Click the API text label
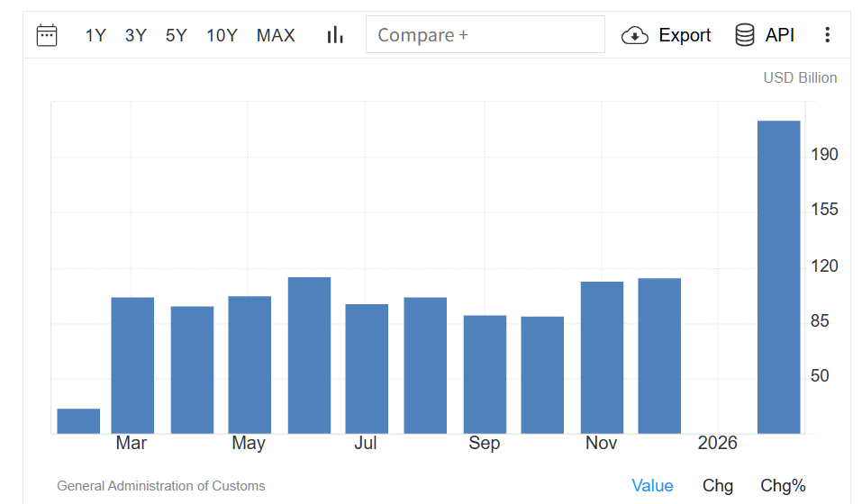 coord(780,35)
